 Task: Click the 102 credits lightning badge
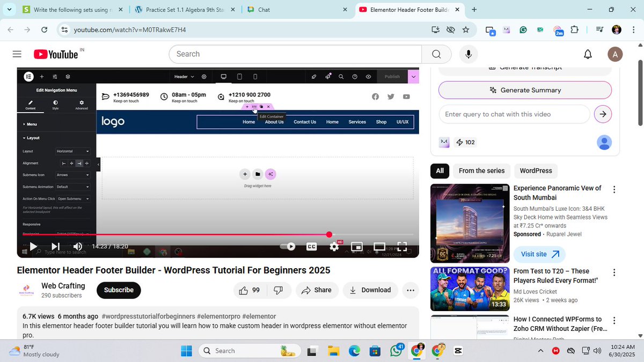[465, 142]
